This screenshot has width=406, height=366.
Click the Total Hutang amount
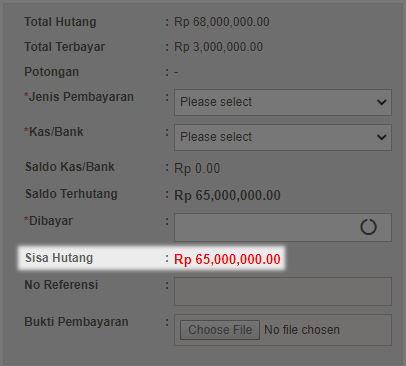point(222,22)
